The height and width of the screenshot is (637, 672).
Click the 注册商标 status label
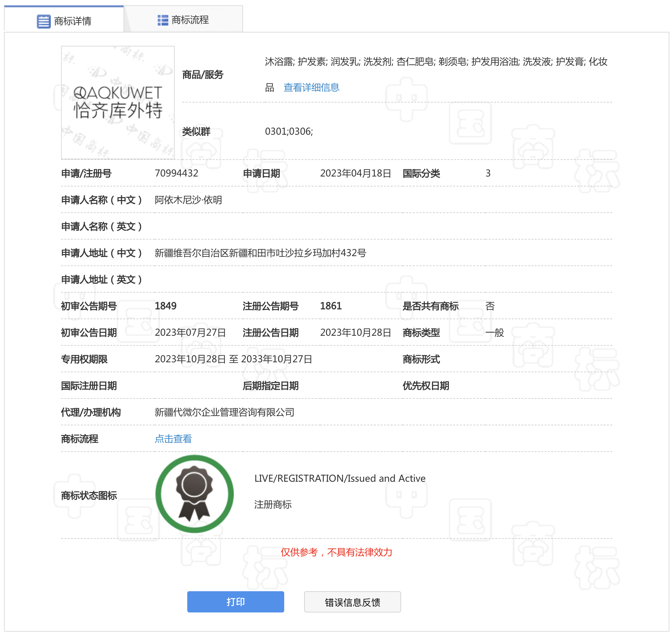(273, 505)
